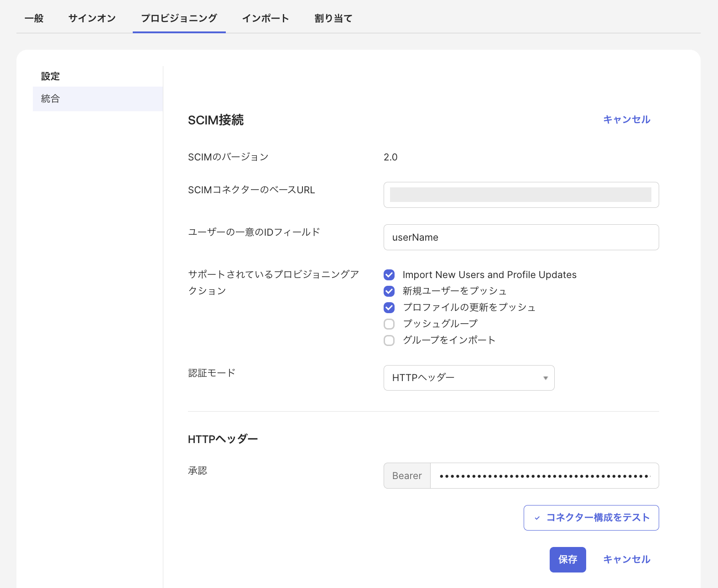Toggle the プロファイルの更新をプッシュ checkbox
This screenshot has width=718, height=588.
pyautogui.click(x=389, y=308)
